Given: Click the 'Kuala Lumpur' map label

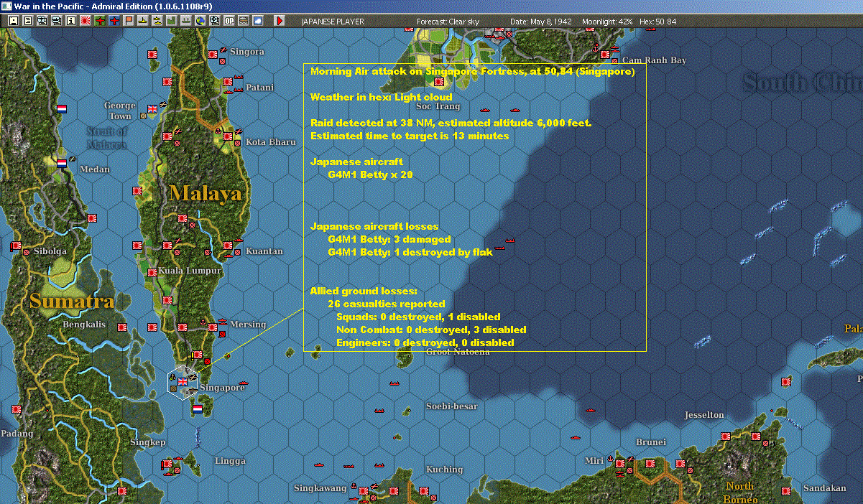Looking at the screenshot, I should pos(190,271).
